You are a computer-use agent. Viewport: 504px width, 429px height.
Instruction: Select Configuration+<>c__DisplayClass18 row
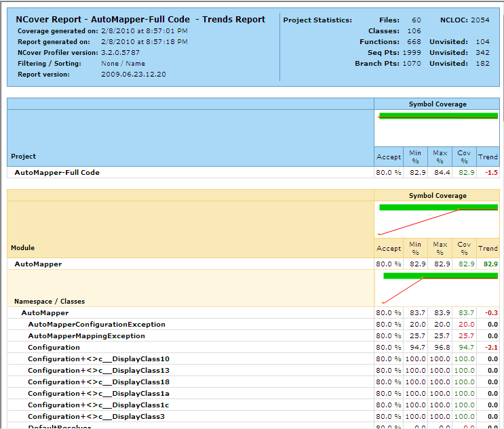[98, 382]
